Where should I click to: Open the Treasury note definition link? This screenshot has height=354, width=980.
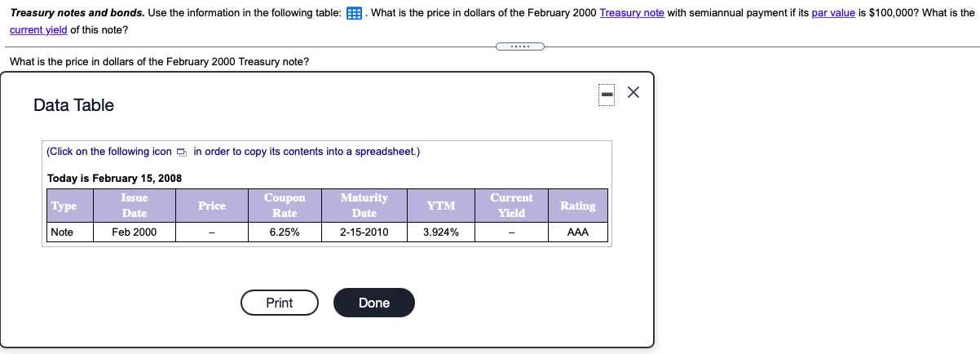(x=631, y=13)
